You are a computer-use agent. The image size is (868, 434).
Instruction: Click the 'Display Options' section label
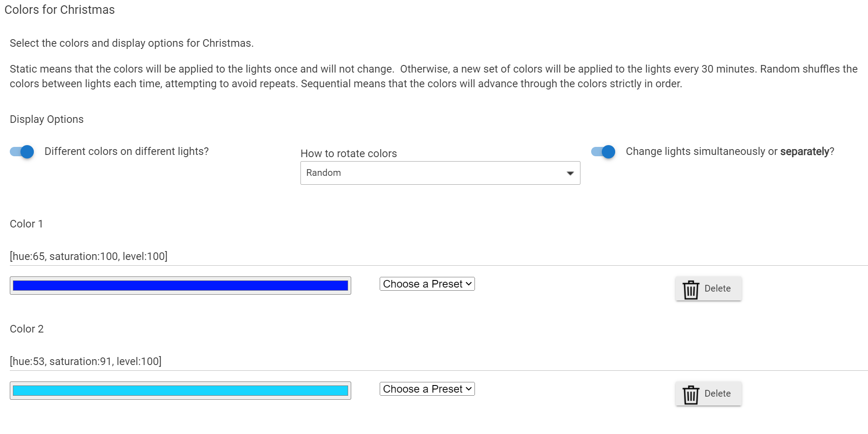[47, 119]
